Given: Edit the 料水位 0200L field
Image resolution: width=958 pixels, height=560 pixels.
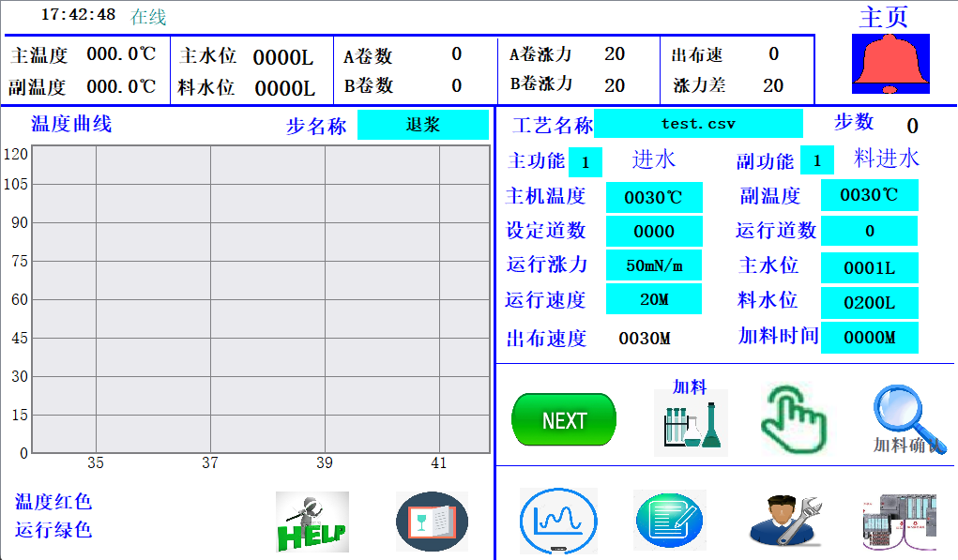Looking at the screenshot, I should (869, 303).
